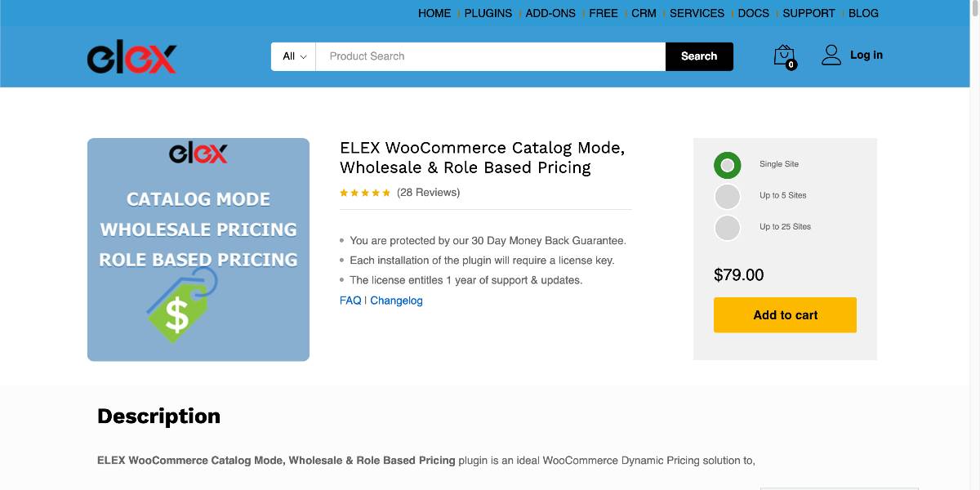Open the shopping cart icon

point(785,56)
